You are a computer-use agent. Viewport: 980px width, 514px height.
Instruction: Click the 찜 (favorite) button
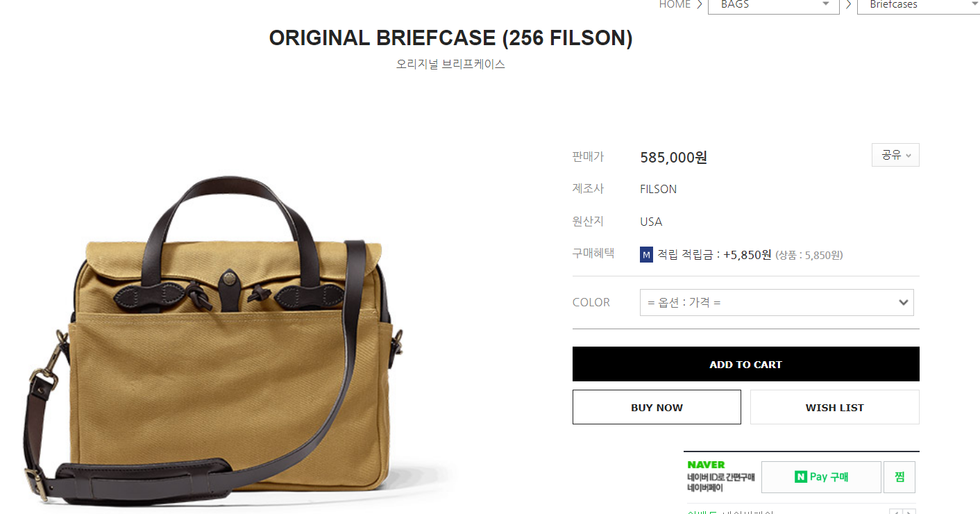point(899,477)
